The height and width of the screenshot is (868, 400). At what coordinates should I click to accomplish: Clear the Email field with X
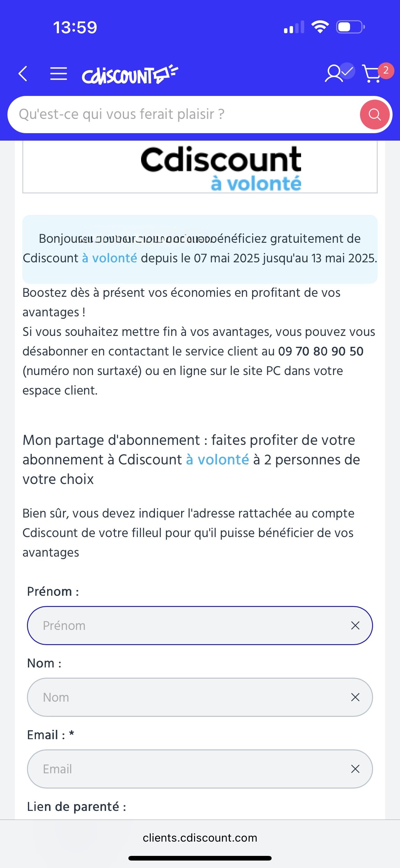[355, 769]
